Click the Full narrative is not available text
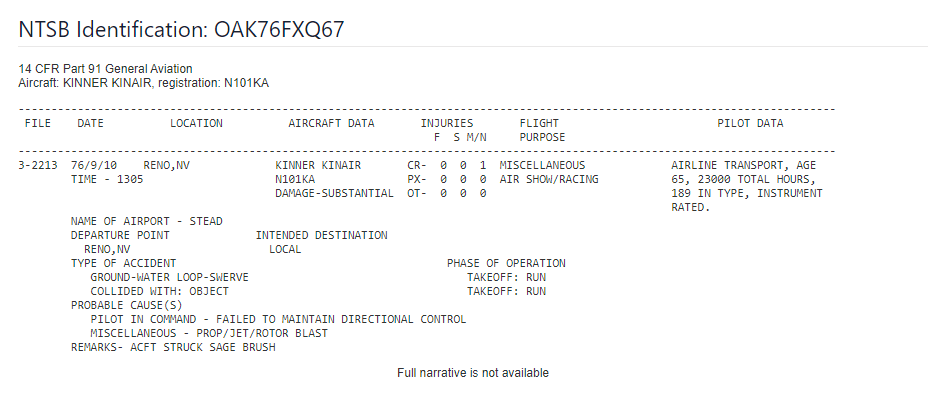 (473, 373)
